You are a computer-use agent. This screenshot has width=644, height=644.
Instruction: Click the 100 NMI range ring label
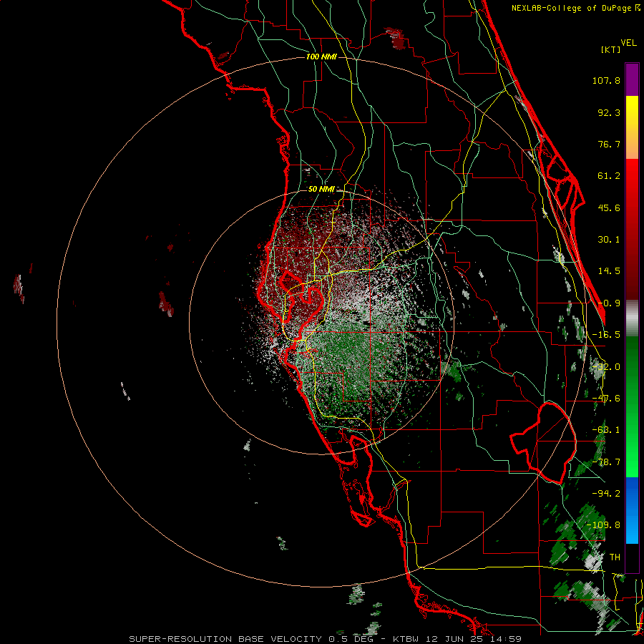[321, 57]
